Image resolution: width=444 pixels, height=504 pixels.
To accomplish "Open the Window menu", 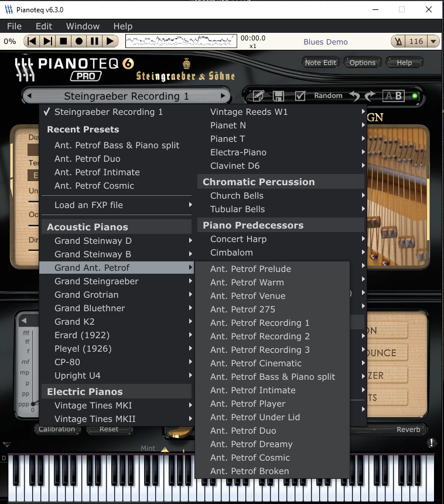I will [x=83, y=26].
